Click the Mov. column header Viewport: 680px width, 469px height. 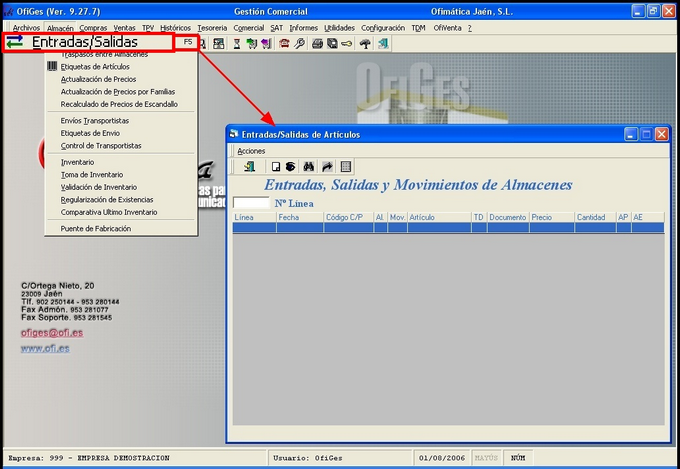tap(397, 217)
